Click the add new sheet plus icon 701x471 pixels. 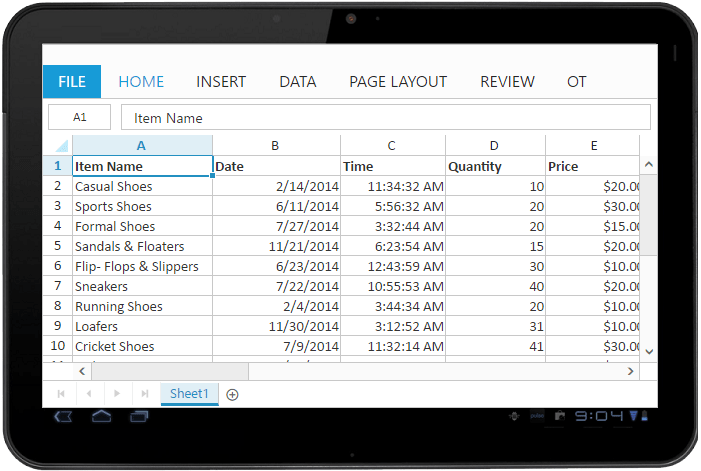click(232, 394)
